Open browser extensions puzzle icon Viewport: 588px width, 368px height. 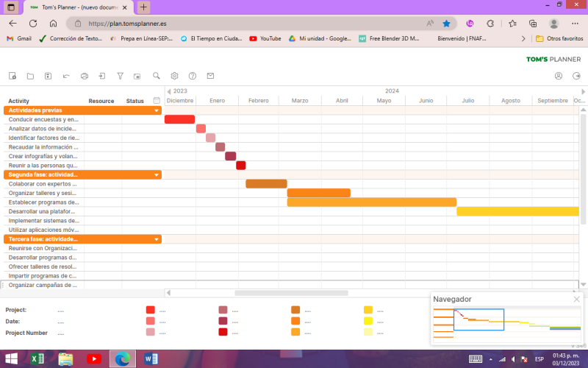(x=490, y=24)
